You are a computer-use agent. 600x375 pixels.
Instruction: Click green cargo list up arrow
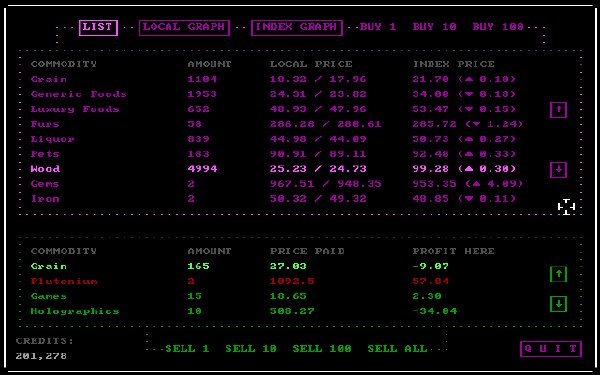click(x=558, y=274)
